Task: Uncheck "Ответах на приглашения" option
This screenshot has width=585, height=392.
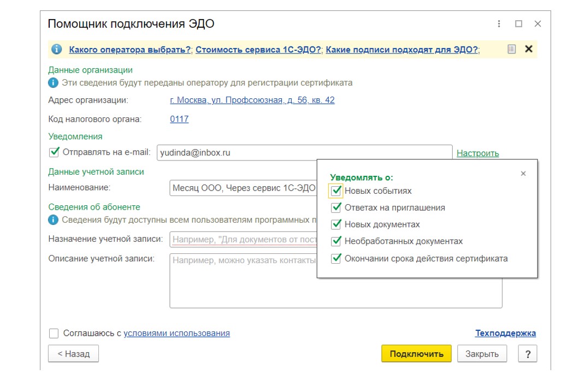Action: coord(336,208)
